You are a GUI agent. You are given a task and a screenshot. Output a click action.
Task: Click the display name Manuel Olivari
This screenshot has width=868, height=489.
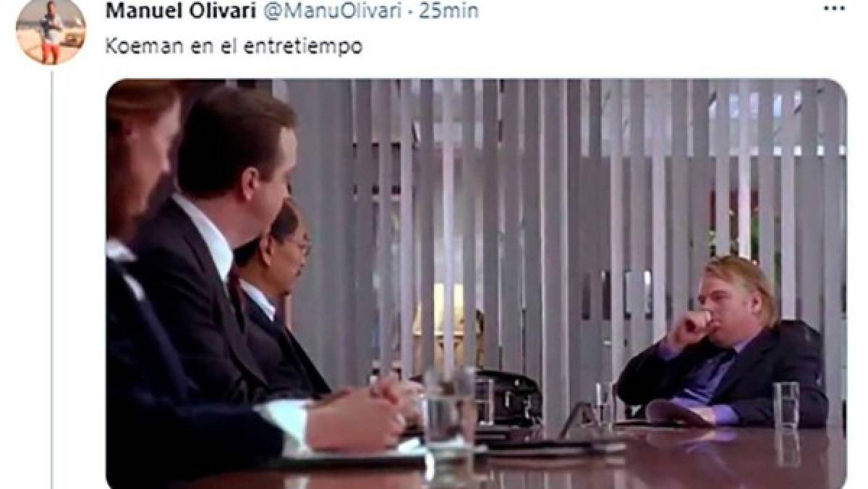click(x=165, y=12)
